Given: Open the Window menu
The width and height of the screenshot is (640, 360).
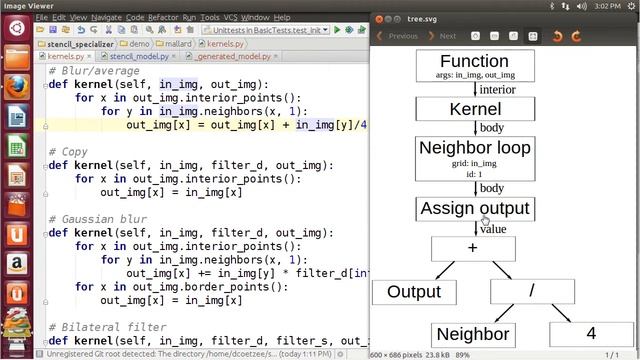Looking at the screenshot, I should [x=255, y=18].
